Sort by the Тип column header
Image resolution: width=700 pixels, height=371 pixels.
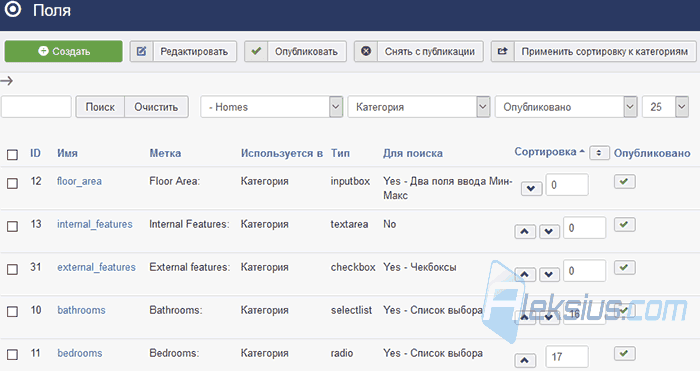340,153
